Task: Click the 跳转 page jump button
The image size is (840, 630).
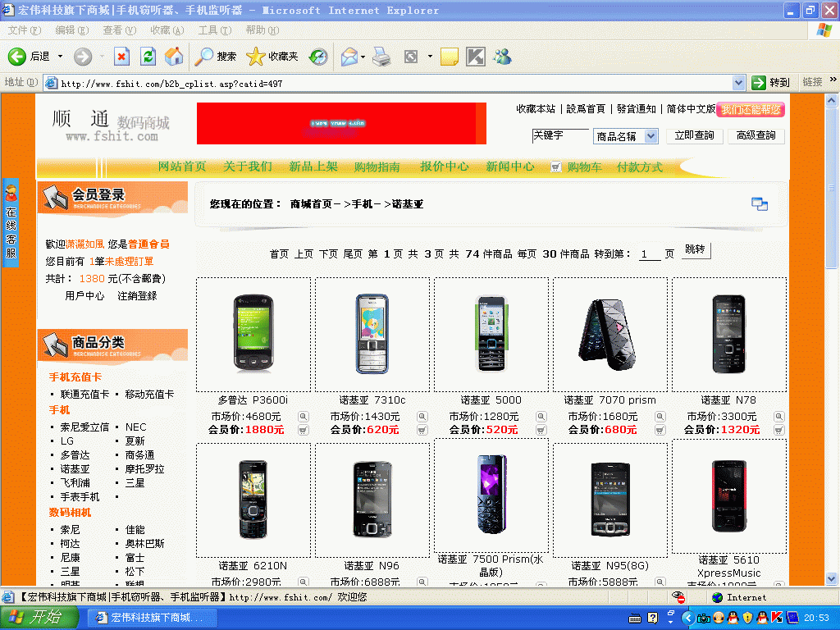Action: pyautogui.click(x=696, y=250)
